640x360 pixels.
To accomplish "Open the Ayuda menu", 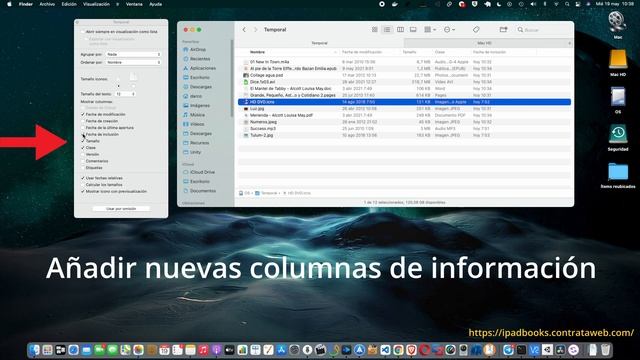I will (156, 4).
